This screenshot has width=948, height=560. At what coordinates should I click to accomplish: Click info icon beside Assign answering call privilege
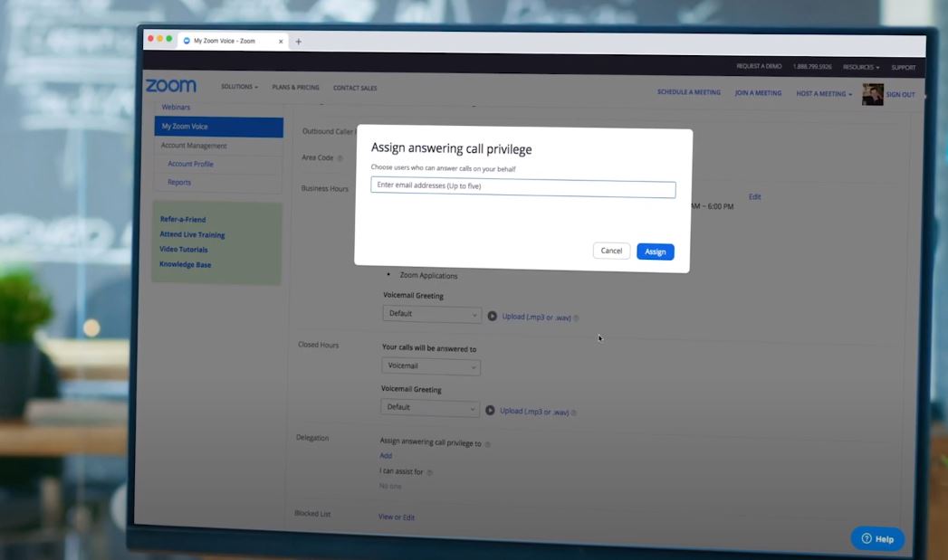(487, 444)
